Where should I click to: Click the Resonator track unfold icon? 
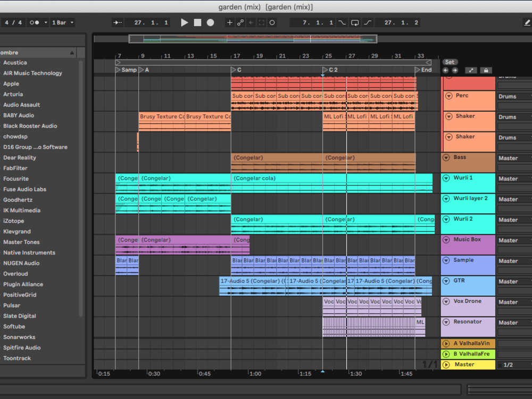446,322
